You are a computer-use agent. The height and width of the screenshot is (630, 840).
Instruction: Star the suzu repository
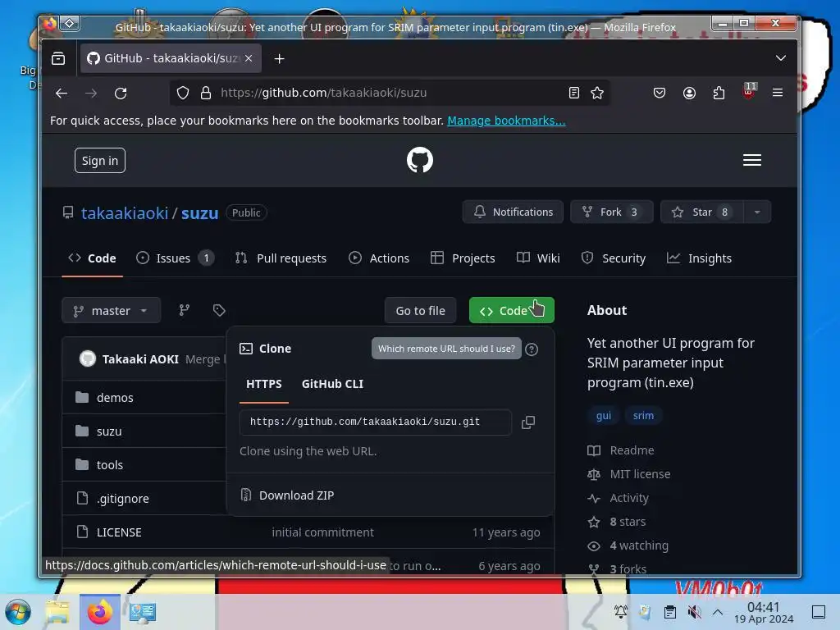click(x=702, y=212)
